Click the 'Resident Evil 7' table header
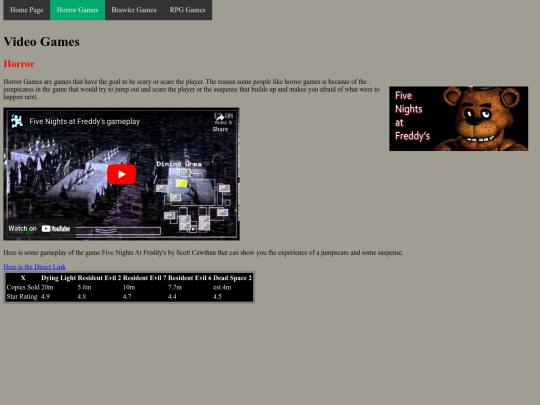Image resolution: width=540 pixels, height=405 pixels. tap(144, 278)
